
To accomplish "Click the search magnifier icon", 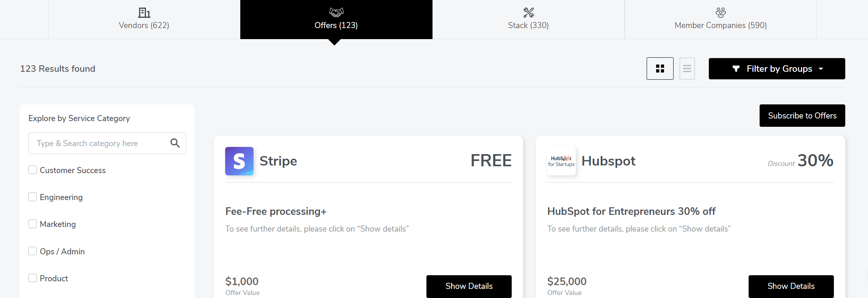I will click(x=175, y=143).
